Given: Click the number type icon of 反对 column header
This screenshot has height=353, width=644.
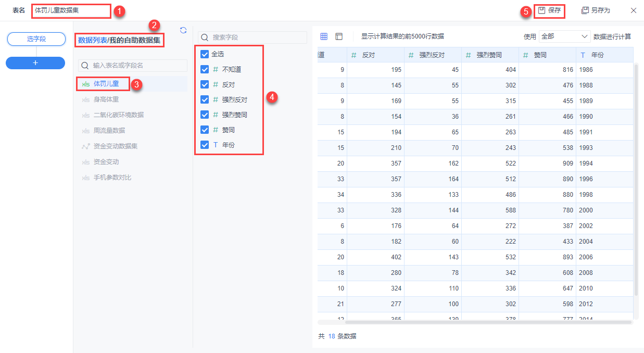Looking at the screenshot, I should click(354, 55).
